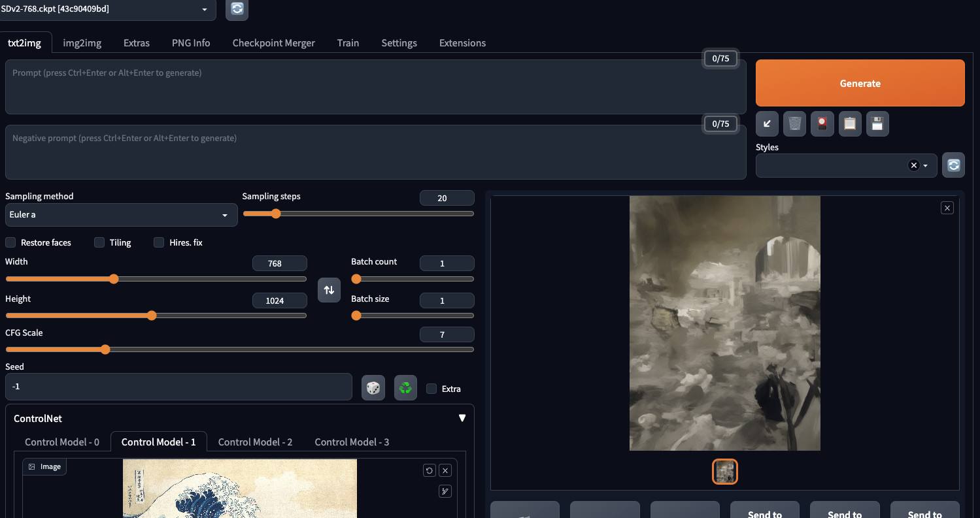This screenshot has width=980, height=518.
Task: Open the SDv2-768.ckpt checkpoint dropdown
Action: tap(107, 9)
